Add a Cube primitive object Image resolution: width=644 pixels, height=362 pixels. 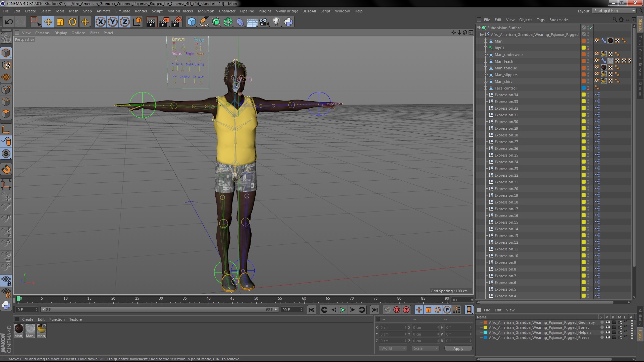(192, 22)
